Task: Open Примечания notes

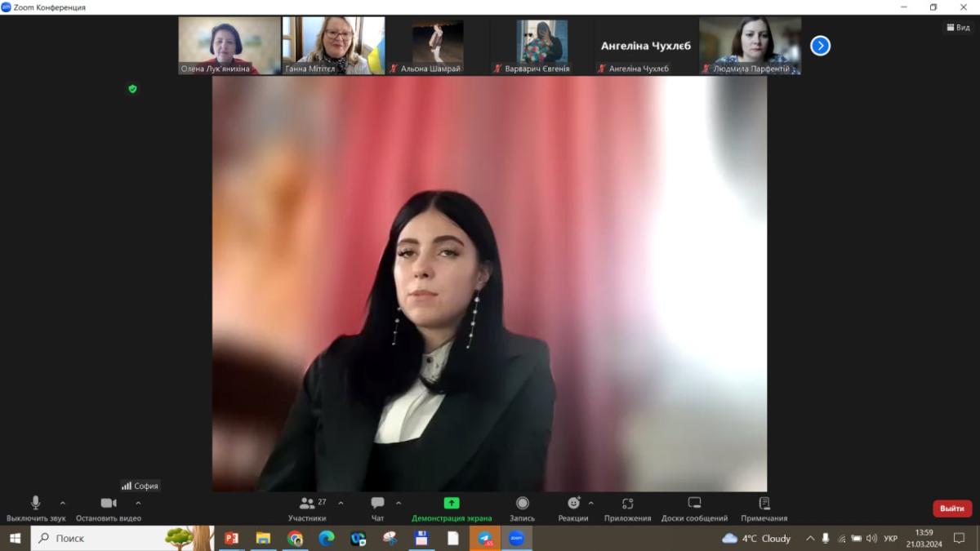Action: pos(764,509)
